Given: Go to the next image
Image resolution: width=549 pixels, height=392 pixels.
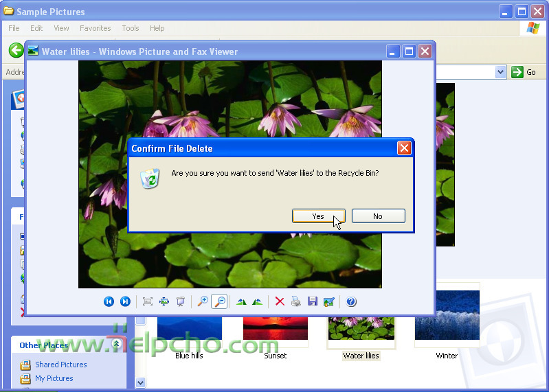Looking at the screenshot, I should (125, 301).
